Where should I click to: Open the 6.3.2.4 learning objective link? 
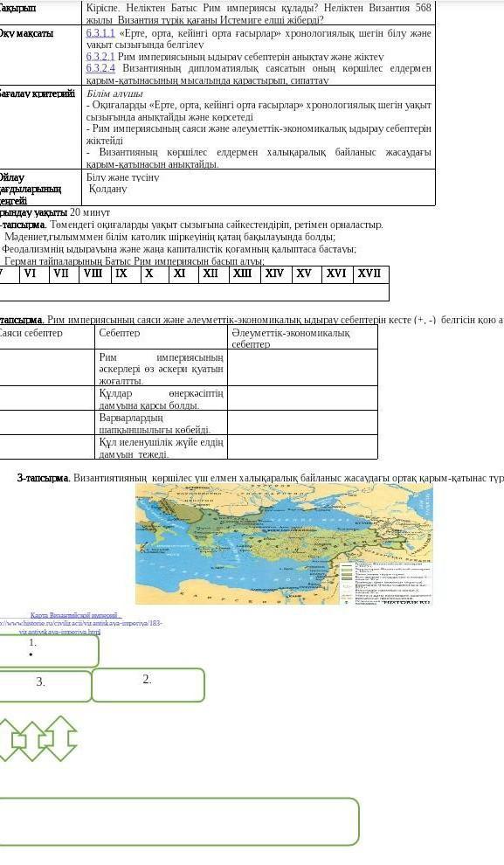coord(100,68)
